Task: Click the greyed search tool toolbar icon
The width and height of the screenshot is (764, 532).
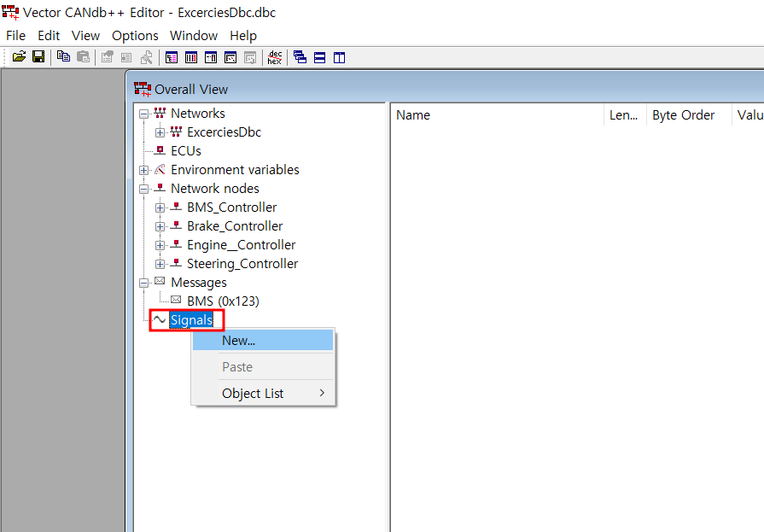Action: pyautogui.click(x=146, y=57)
